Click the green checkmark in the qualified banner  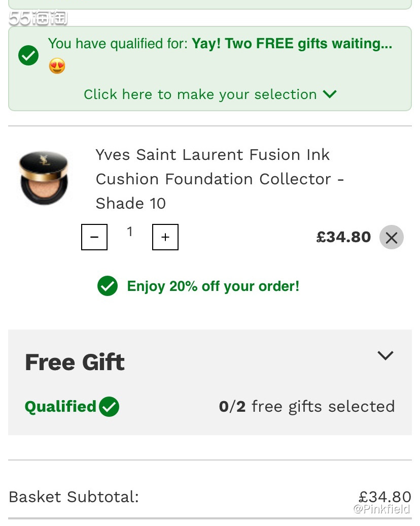(x=28, y=55)
